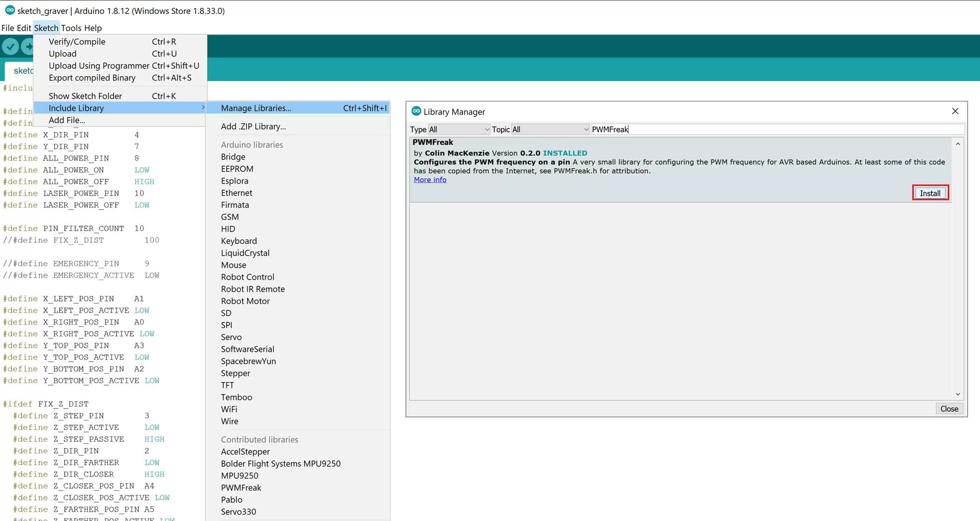Click the #ifdef FIX_Z_DIST code line
Image resolution: width=980 pixels, height=521 pixels.
click(46, 404)
